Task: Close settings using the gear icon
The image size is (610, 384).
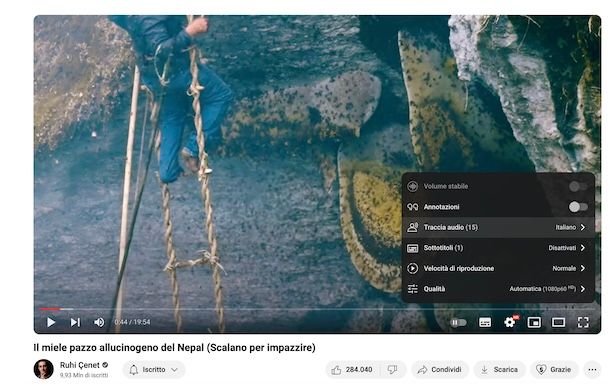Action: [x=510, y=322]
